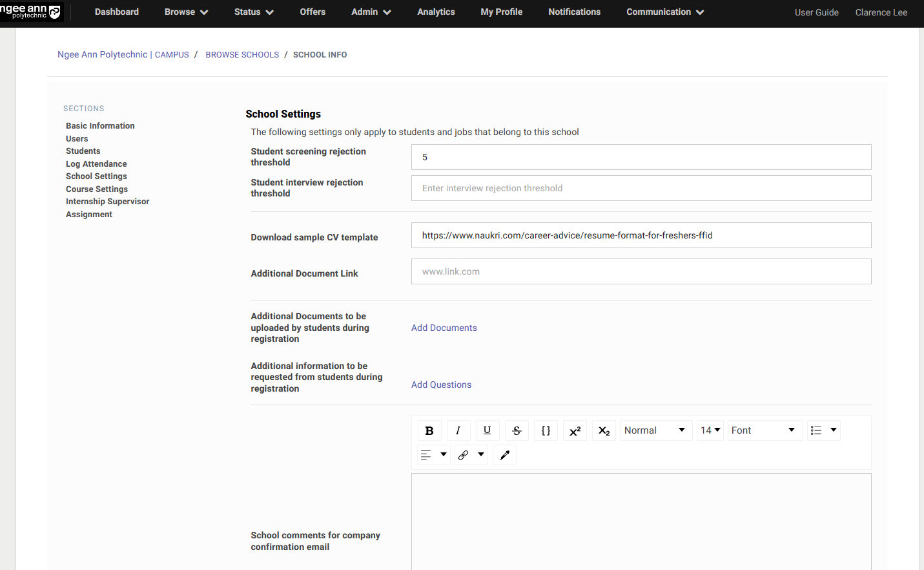Image resolution: width=924 pixels, height=570 pixels.
Task: Apply italic formatting in the editor
Action: pos(458,430)
